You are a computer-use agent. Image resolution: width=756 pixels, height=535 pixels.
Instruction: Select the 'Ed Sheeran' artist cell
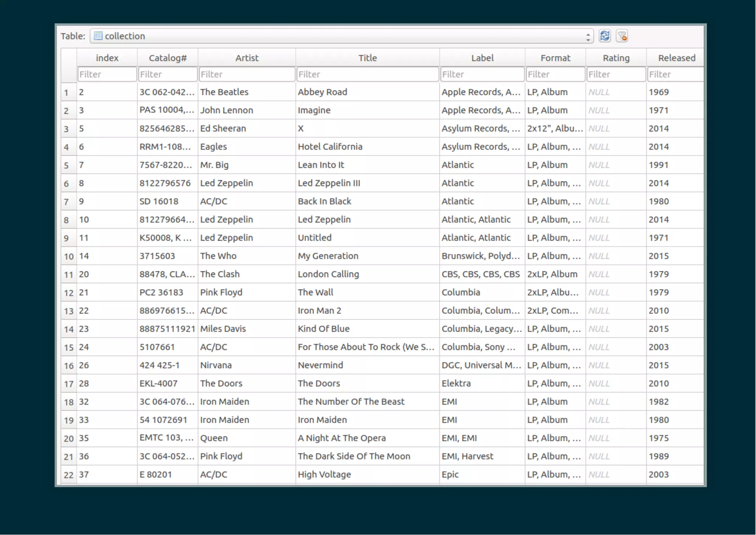point(247,128)
